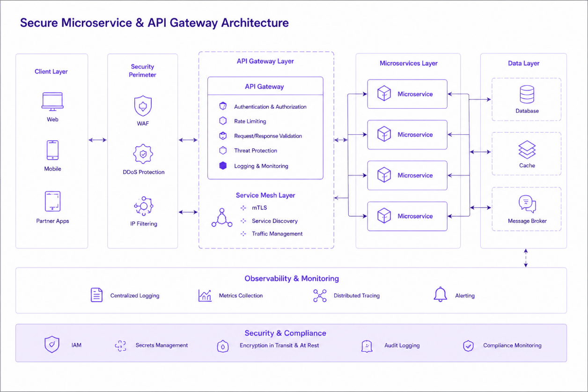The width and height of the screenshot is (588, 392).
Task: Click the Encryption in Transit & At Rest label
Action: [x=279, y=345]
